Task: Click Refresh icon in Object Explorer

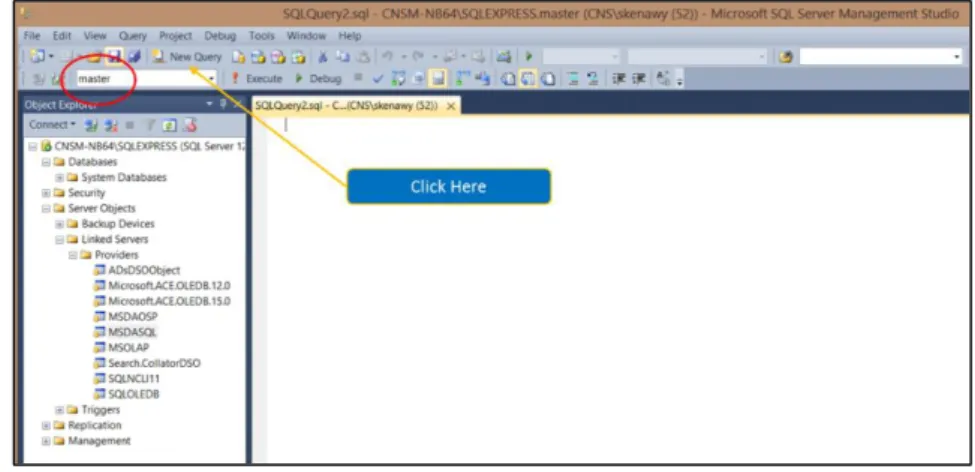Action: click(x=170, y=125)
